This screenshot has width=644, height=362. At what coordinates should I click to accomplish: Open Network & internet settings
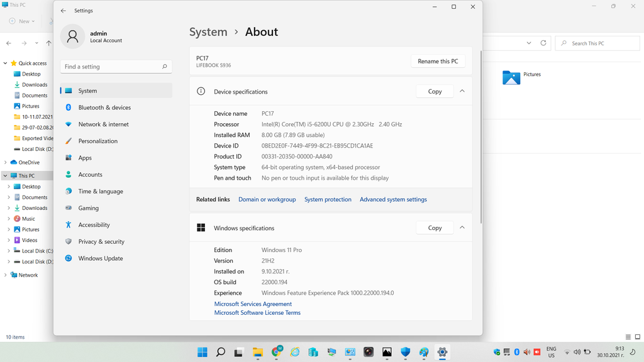[103, 124]
